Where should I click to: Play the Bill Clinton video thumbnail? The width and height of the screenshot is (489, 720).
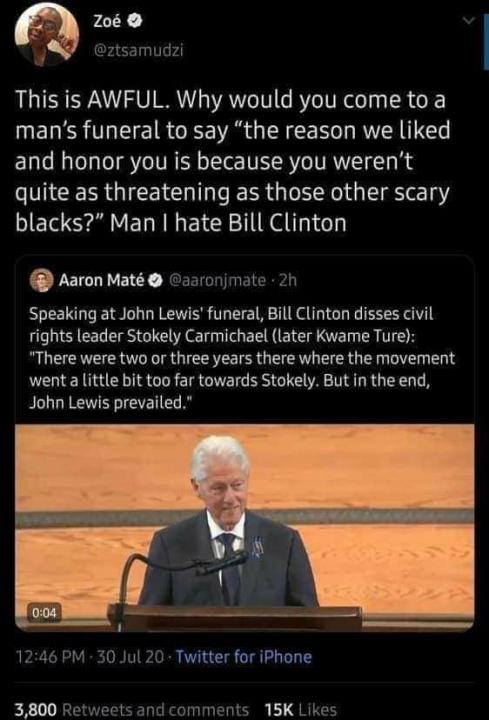tap(244, 528)
